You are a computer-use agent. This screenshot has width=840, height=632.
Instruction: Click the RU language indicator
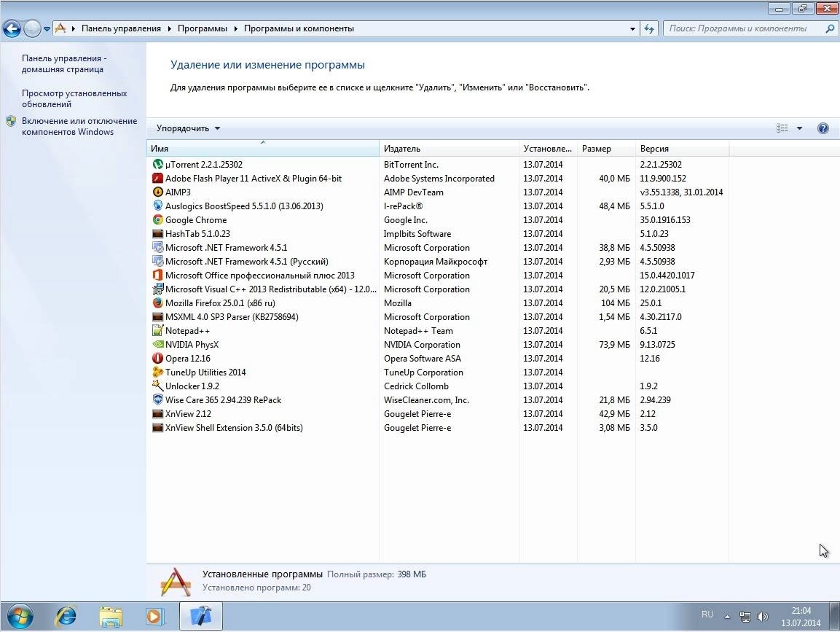[x=707, y=615]
